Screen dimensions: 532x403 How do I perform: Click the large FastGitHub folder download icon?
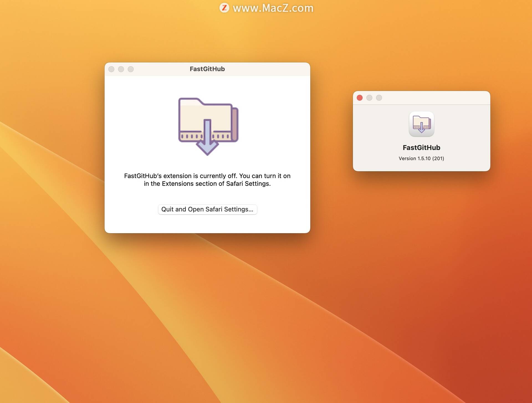(208, 127)
